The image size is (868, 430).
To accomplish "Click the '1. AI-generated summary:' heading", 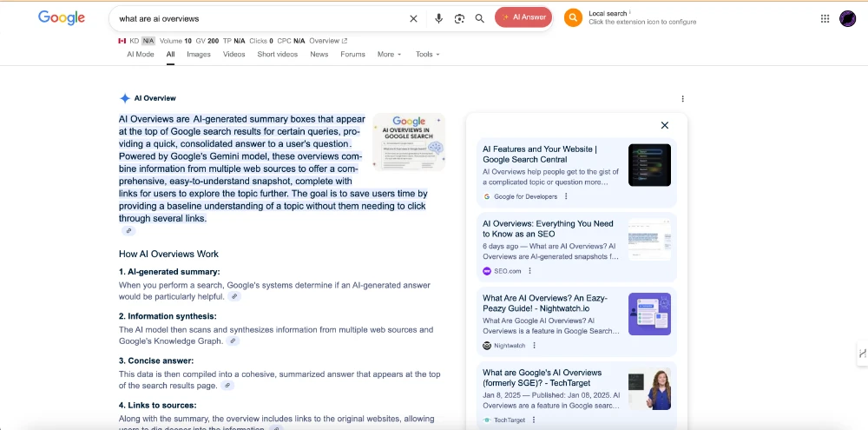I will (169, 272).
